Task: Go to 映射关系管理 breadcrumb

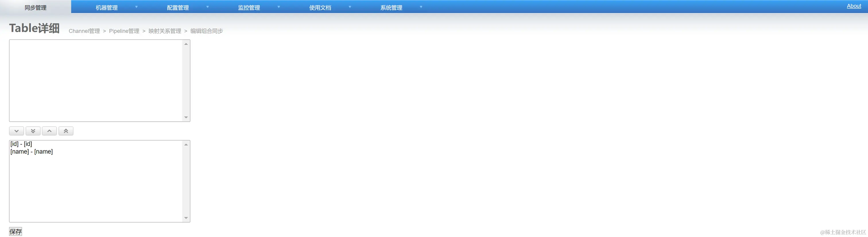Action: pyautogui.click(x=165, y=31)
